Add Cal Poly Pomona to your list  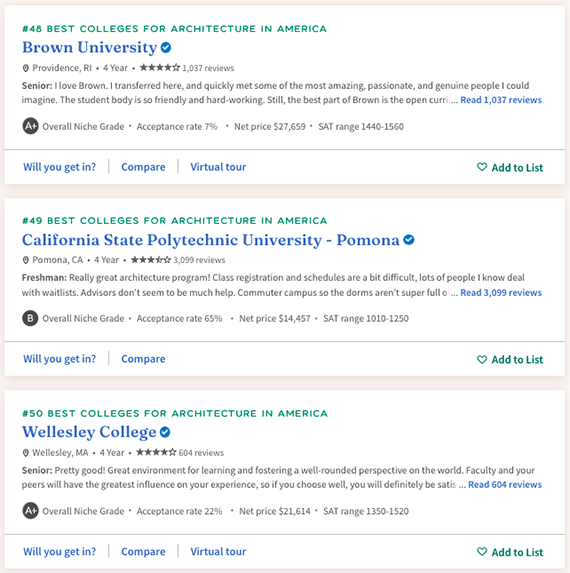(x=510, y=359)
